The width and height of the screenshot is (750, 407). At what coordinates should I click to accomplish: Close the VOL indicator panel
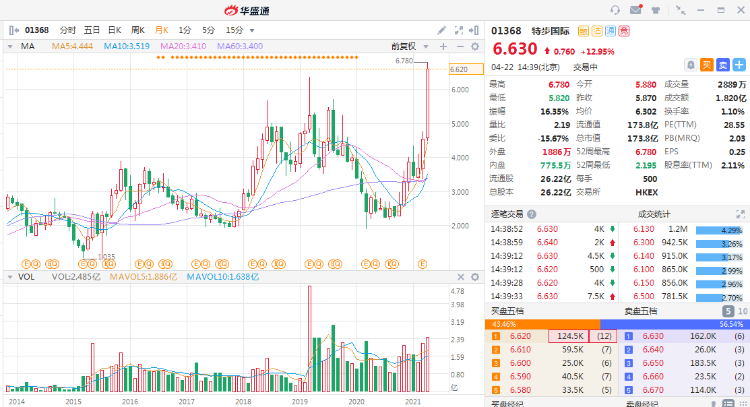(x=460, y=277)
